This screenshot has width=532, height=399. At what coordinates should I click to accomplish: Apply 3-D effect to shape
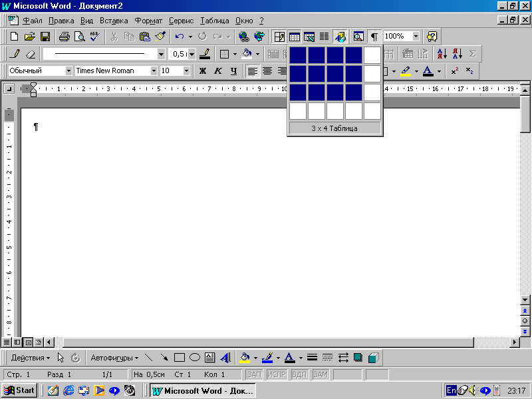click(x=373, y=358)
